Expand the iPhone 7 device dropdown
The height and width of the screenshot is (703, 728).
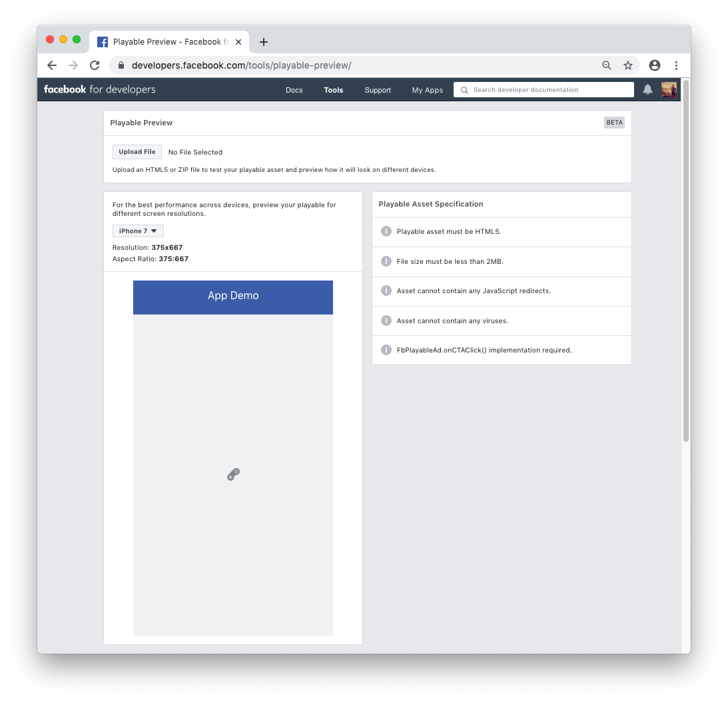pos(138,231)
